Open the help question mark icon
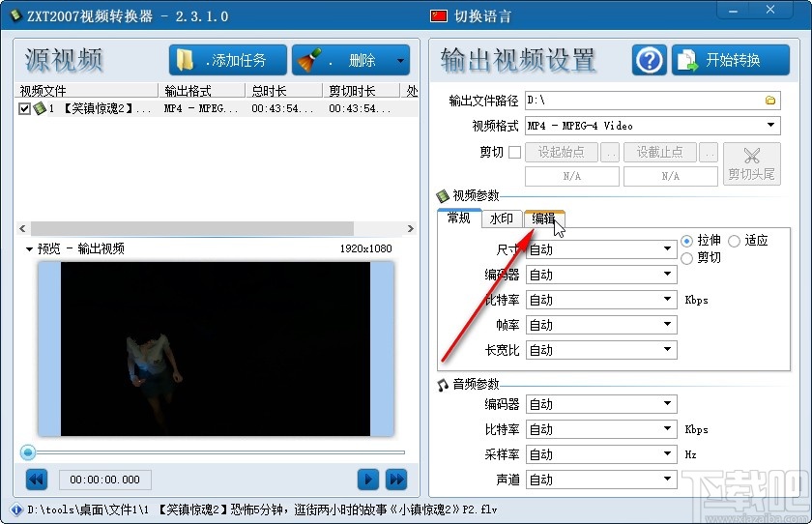This screenshot has width=812, height=524. (x=650, y=60)
